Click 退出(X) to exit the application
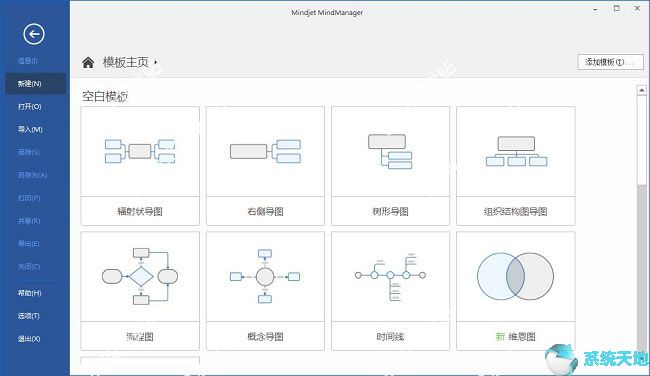The height and width of the screenshot is (376, 650). [29, 339]
